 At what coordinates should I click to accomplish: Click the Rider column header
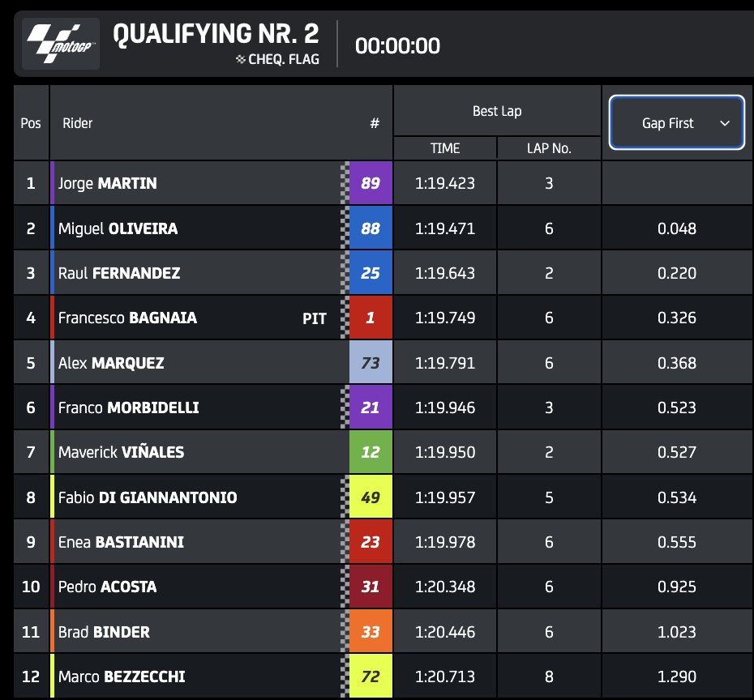(77, 124)
